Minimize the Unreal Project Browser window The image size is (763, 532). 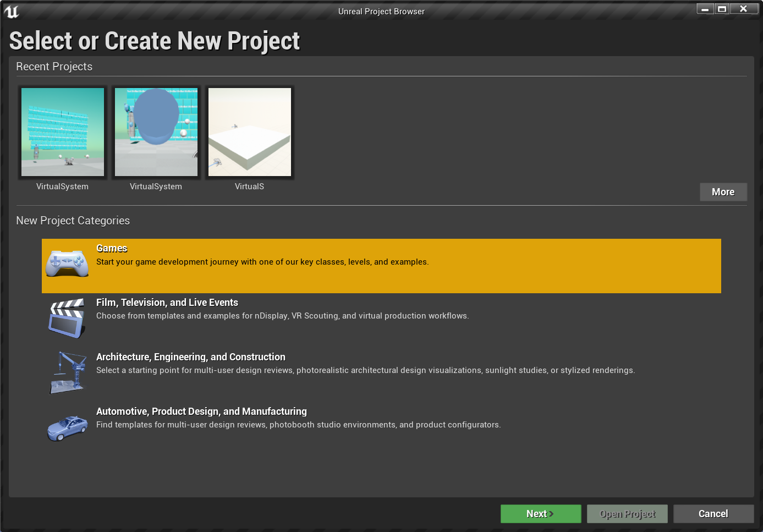pos(705,9)
